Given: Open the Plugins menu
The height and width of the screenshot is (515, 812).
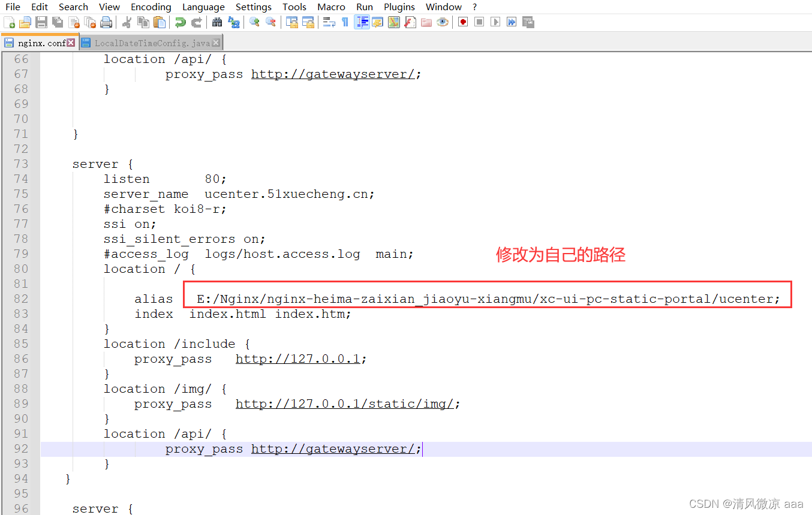Looking at the screenshot, I should pos(399,7).
